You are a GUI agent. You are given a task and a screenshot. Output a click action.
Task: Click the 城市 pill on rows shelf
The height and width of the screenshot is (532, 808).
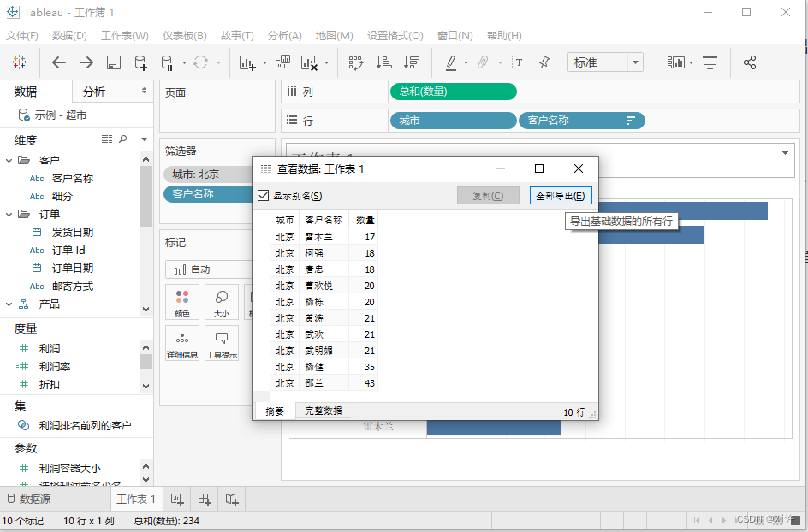(454, 121)
